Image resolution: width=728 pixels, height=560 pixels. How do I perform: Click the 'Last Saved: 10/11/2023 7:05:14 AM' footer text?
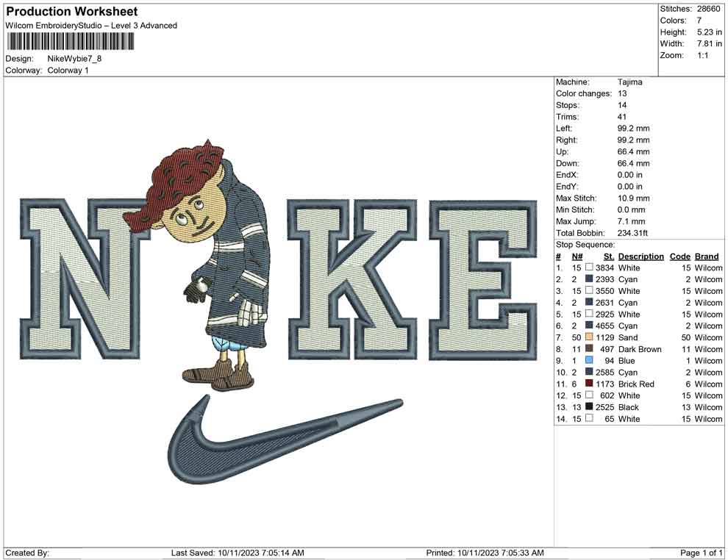click(x=238, y=553)
